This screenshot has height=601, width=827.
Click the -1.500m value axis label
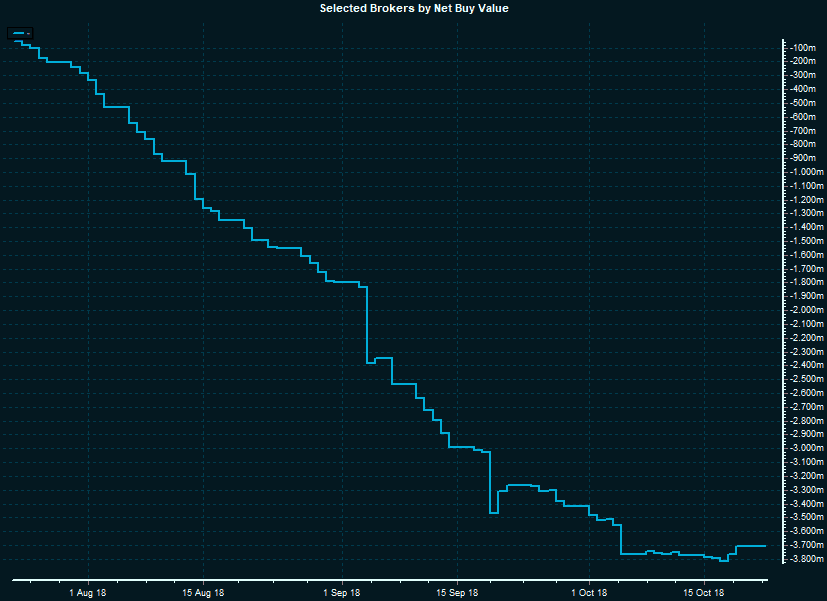805,240
